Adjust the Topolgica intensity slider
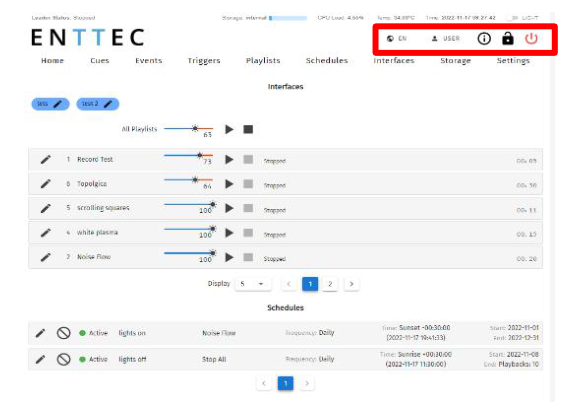 (x=188, y=180)
